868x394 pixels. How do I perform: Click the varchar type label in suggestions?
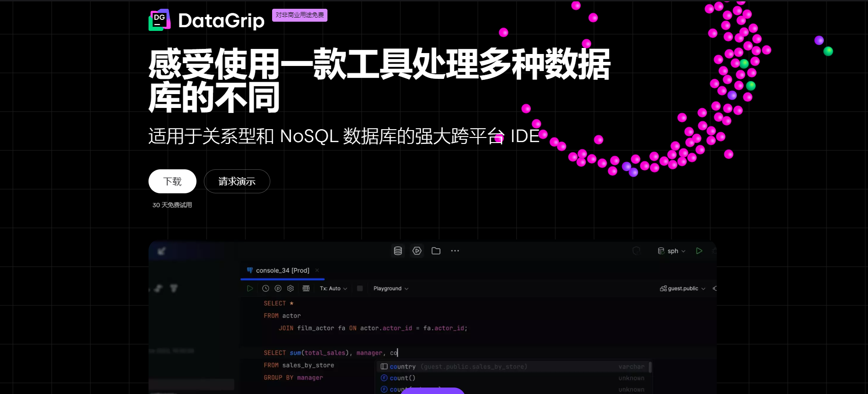click(x=631, y=366)
